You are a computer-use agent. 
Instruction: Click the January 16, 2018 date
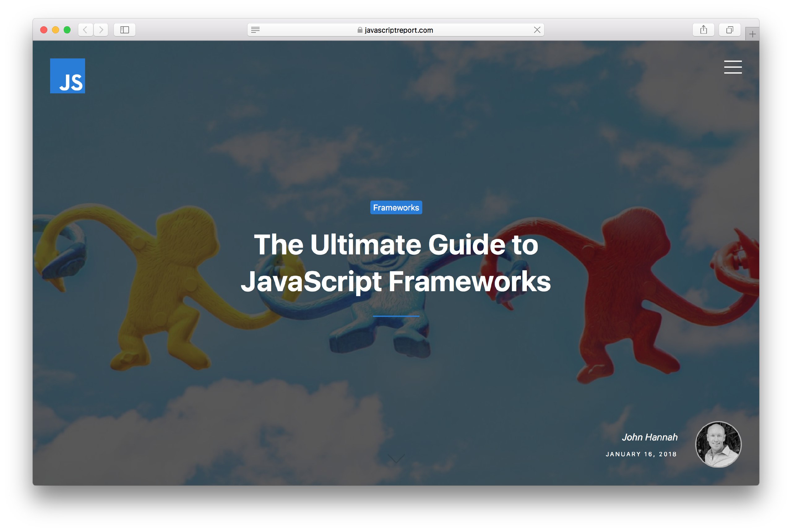[641, 454]
